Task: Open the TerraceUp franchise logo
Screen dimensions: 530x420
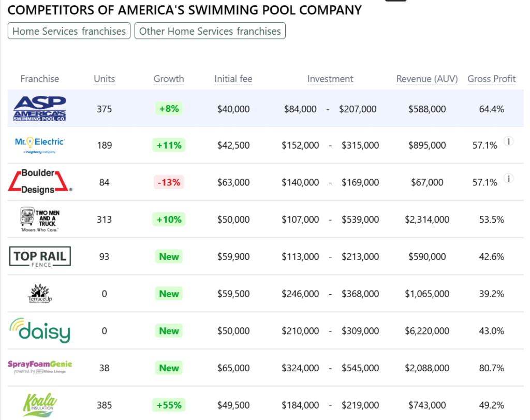Action: (x=40, y=294)
